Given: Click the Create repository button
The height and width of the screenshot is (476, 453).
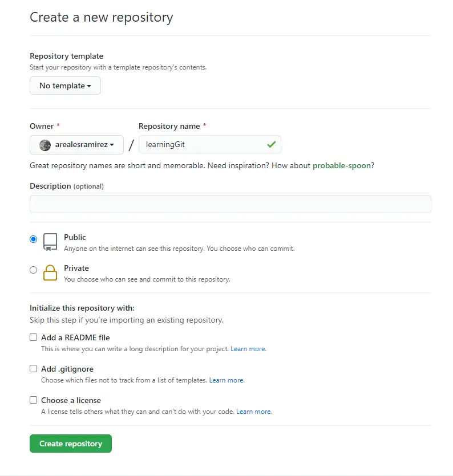Looking at the screenshot, I should click(71, 444).
